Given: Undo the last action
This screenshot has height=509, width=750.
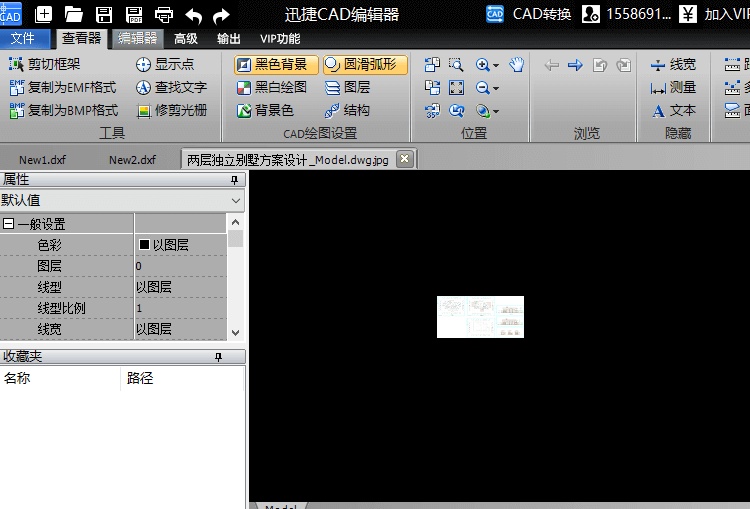Looking at the screenshot, I should click(194, 16).
